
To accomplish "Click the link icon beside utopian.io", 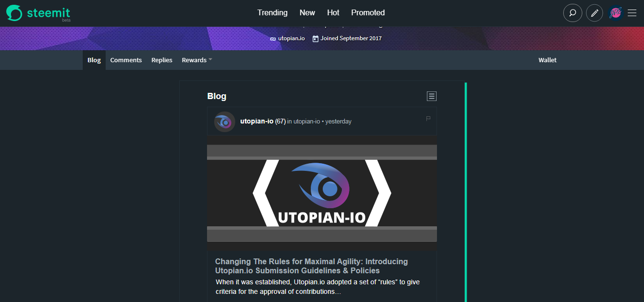I will tap(273, 39).
